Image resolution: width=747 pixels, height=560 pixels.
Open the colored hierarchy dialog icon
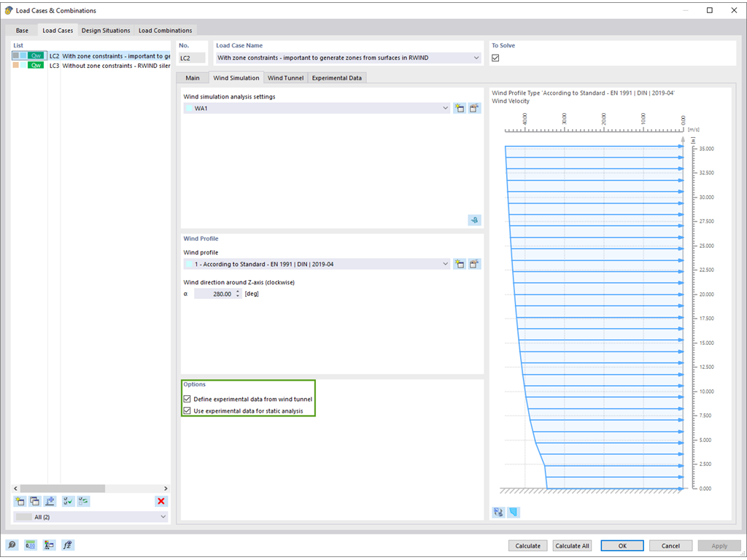coord(49,545)
